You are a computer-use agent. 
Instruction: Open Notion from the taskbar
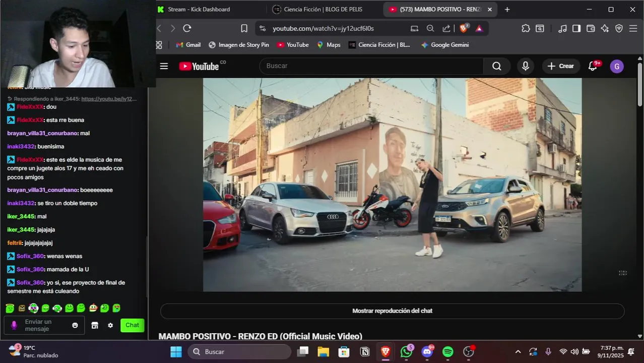pos(365,351)
